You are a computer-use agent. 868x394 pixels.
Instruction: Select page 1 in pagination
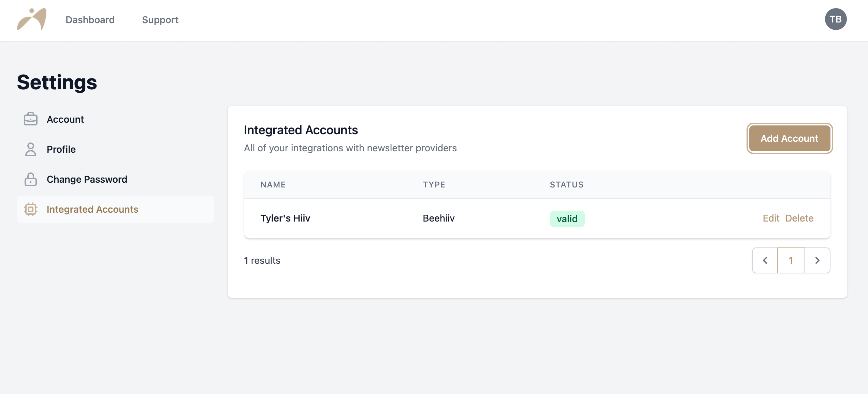[x=791, y=260]
